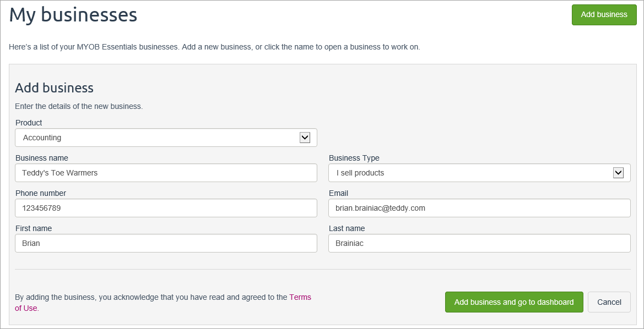Click the Business name label text
644x329 pixels.
42,158
